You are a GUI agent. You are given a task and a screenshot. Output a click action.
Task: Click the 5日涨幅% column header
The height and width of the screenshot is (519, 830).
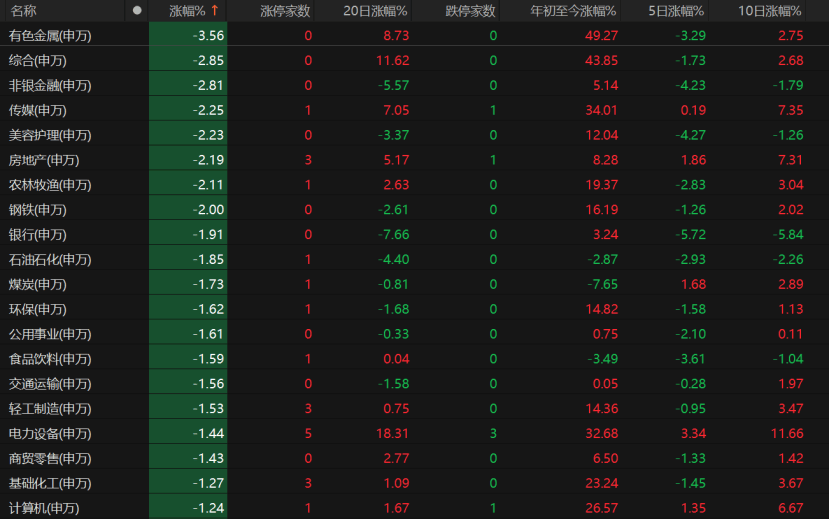[x=675, y=11]
